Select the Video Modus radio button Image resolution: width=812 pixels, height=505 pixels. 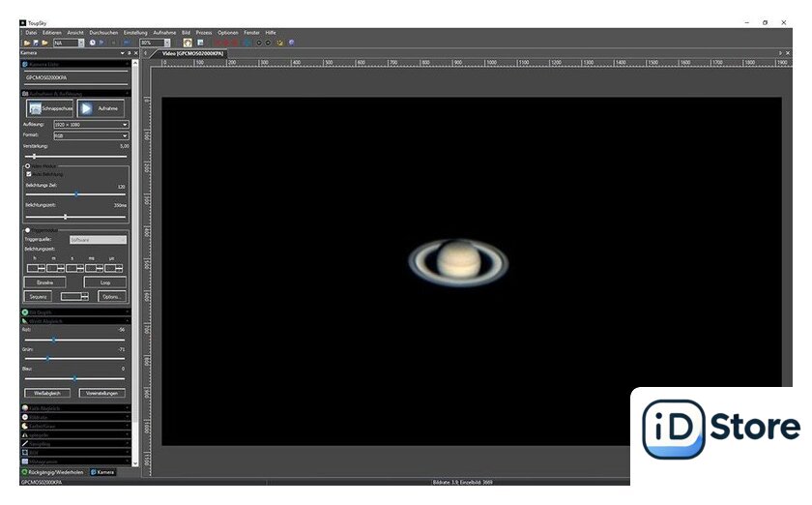pyautogui.click(x=27, y=166)
